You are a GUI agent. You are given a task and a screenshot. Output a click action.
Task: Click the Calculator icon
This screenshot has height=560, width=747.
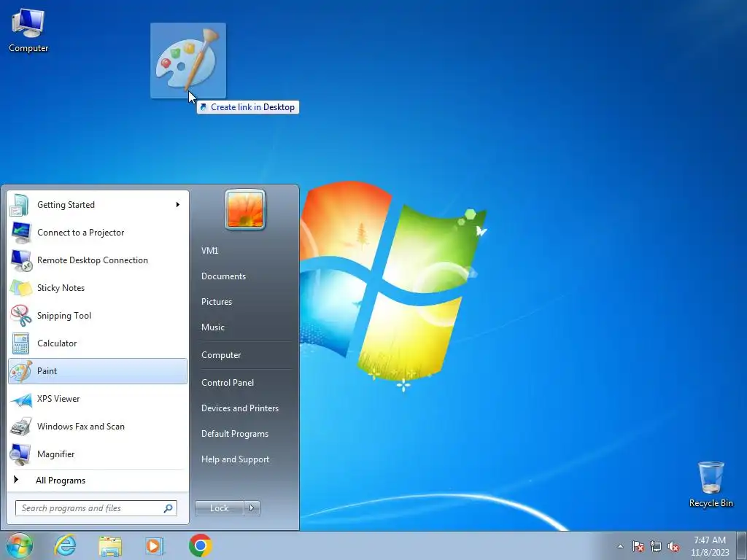[20, 343]
